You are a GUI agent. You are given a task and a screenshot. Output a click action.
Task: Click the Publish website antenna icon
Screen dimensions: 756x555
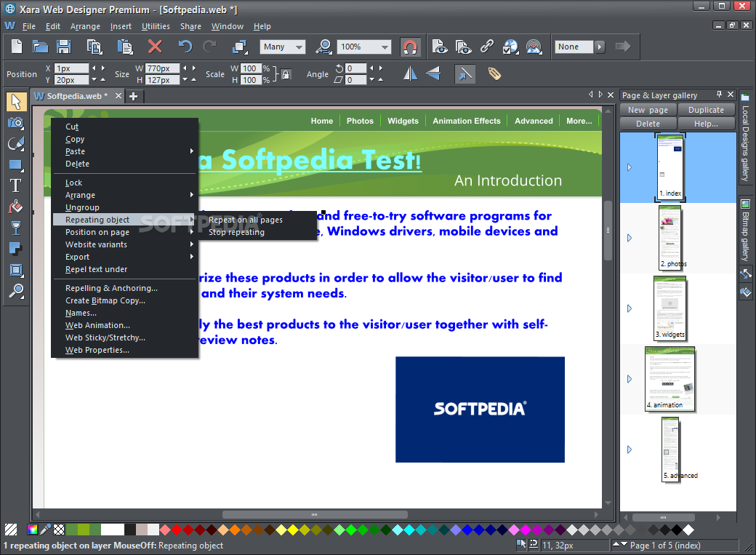click(534, 47)
